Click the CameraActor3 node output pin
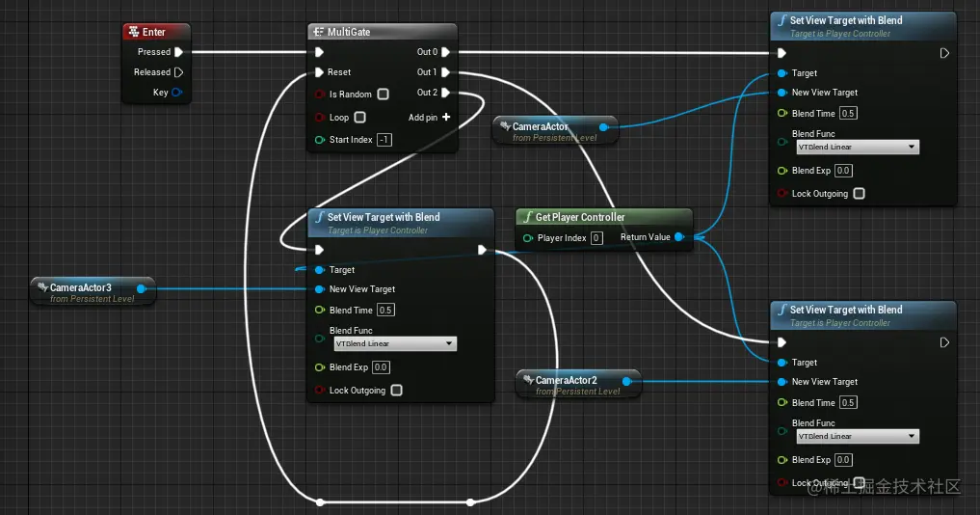The height and width of the screenshot is (515, 980). 142,288
